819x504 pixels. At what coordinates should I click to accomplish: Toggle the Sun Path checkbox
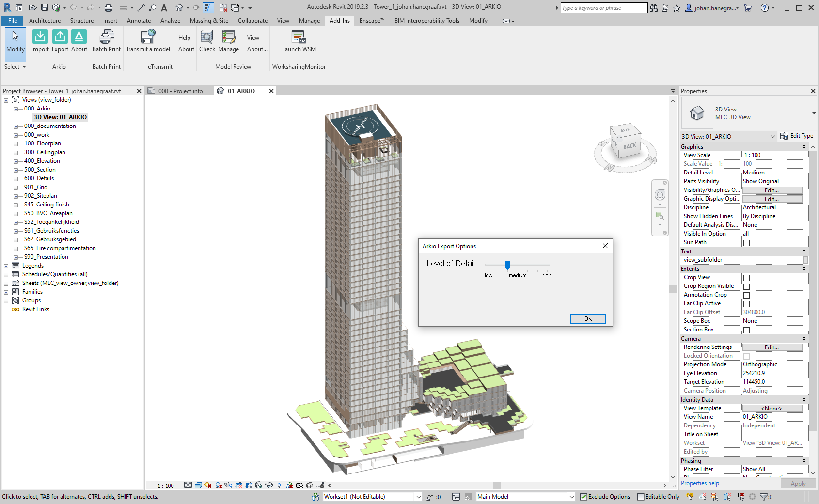point(746,243)
